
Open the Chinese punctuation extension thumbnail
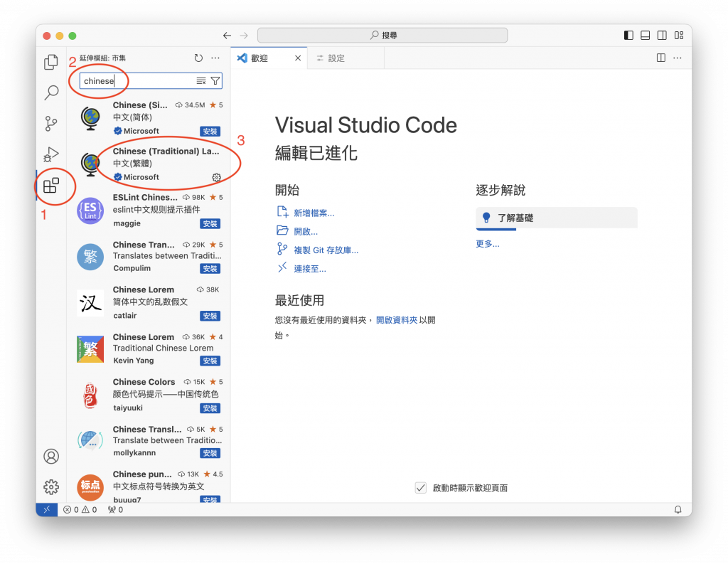tap(90, 487)
